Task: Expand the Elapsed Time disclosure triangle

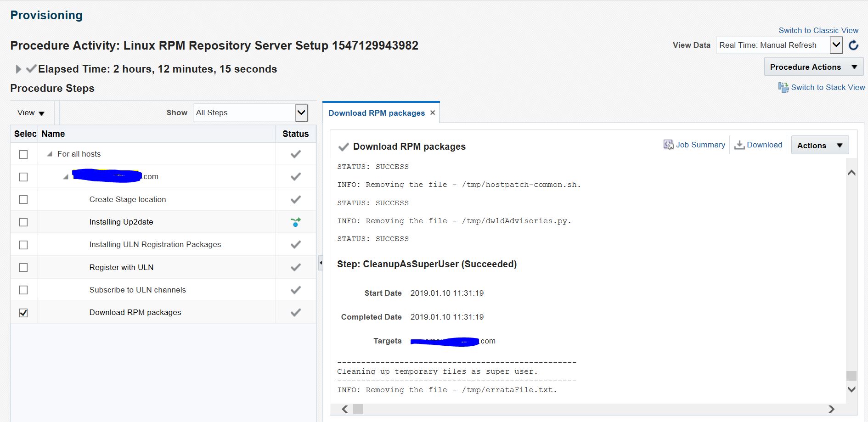Action: click(18, 69)
